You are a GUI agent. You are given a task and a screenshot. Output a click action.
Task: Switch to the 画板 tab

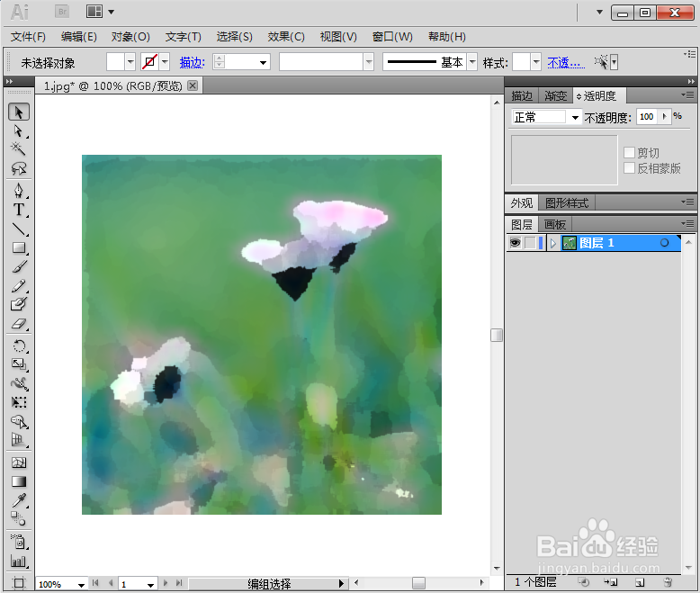coord(555,224)
